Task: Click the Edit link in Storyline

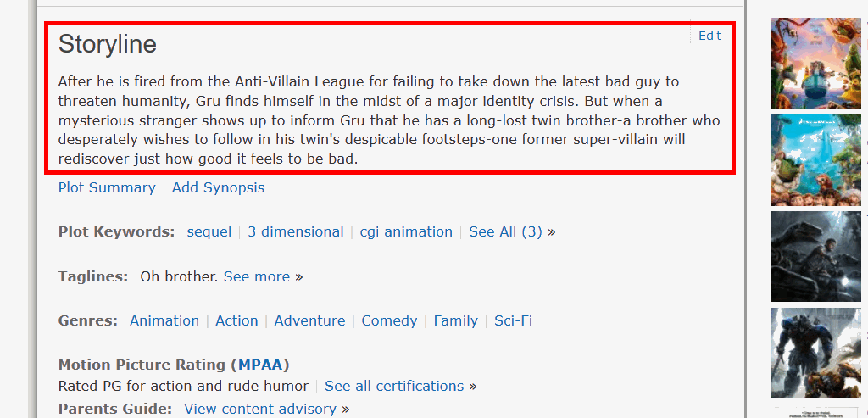Action: point(709,36)
